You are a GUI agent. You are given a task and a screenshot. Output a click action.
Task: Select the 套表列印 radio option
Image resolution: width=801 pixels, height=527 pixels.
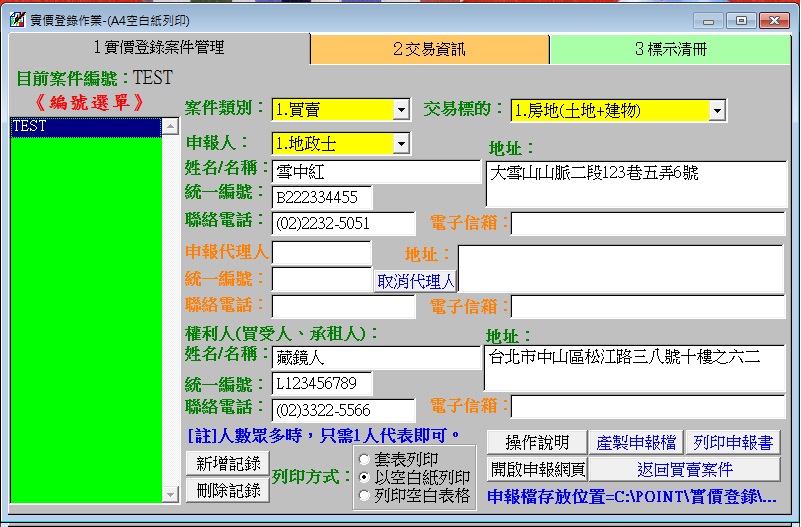click(x=364, y=459)
